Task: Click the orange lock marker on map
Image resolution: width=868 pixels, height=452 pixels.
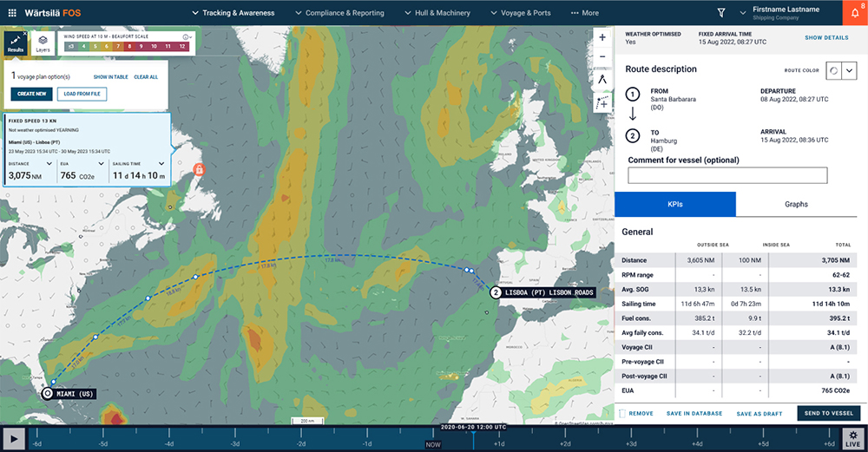Action: click(x=198, y=168)
